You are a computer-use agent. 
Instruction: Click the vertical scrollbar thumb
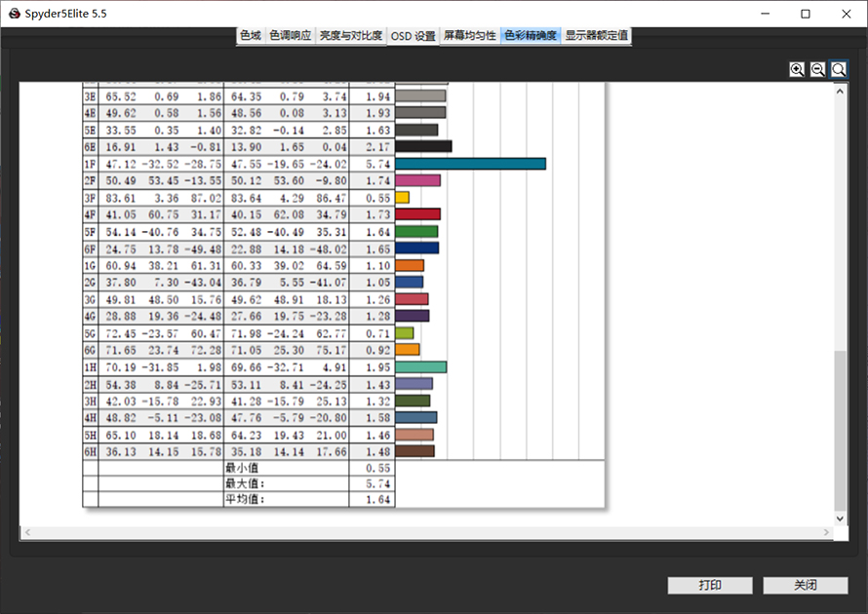[841, 429]
